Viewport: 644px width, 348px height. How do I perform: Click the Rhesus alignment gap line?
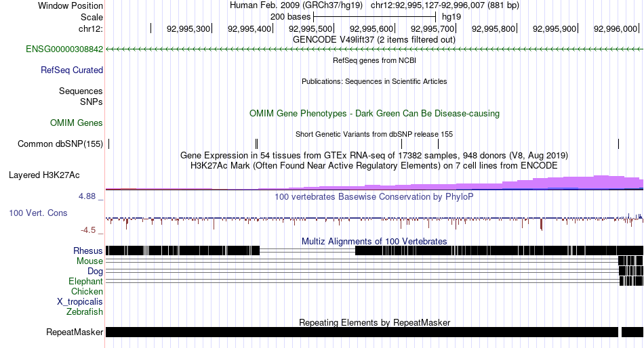(307, 251)
